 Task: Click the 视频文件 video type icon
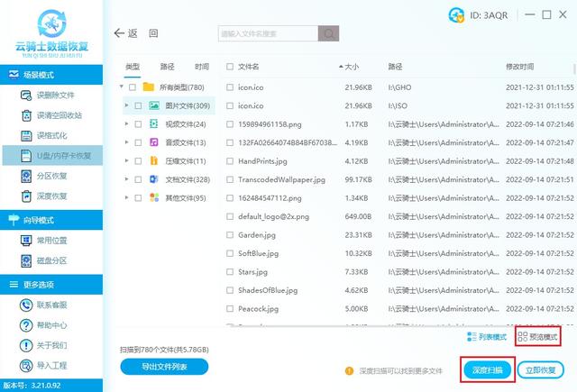[x=154, y=124]
